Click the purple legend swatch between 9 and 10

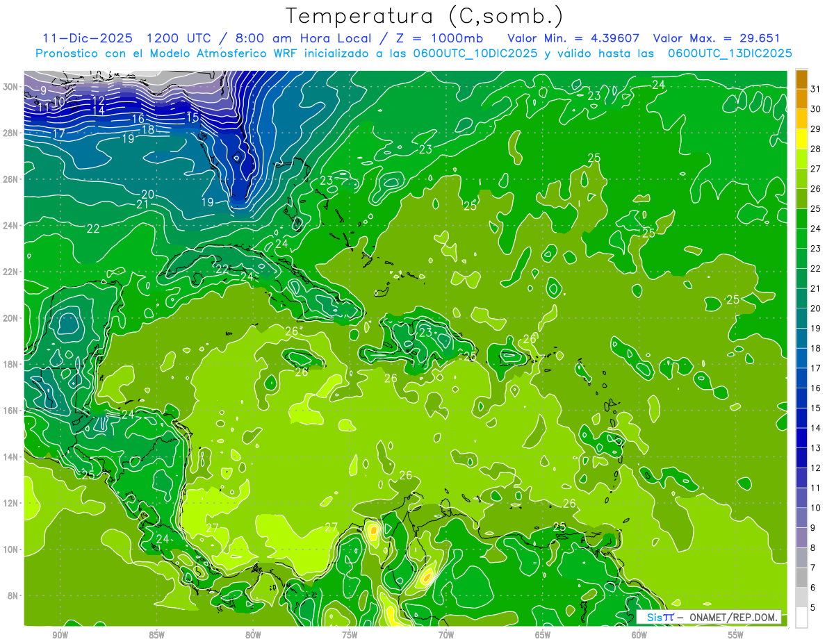pyautogui.click(x=801, y=518)
